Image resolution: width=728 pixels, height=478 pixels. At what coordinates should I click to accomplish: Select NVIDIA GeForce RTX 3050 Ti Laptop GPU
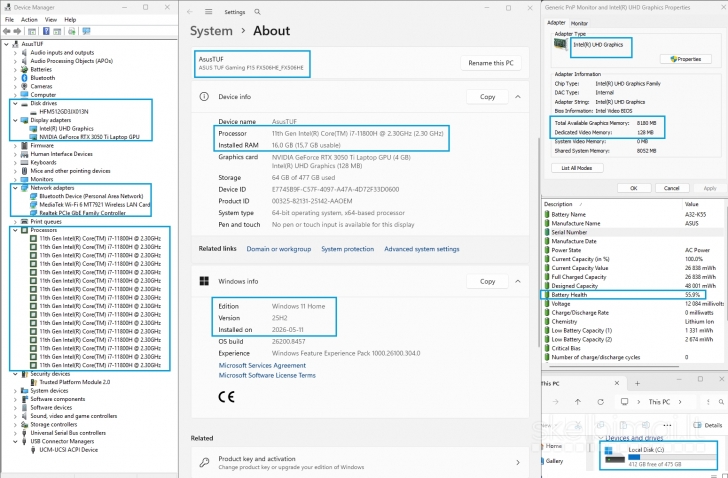(89, 137)
